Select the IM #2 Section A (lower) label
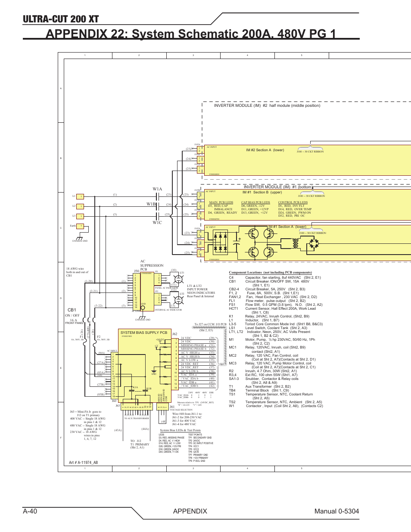 tap(265, 150)
